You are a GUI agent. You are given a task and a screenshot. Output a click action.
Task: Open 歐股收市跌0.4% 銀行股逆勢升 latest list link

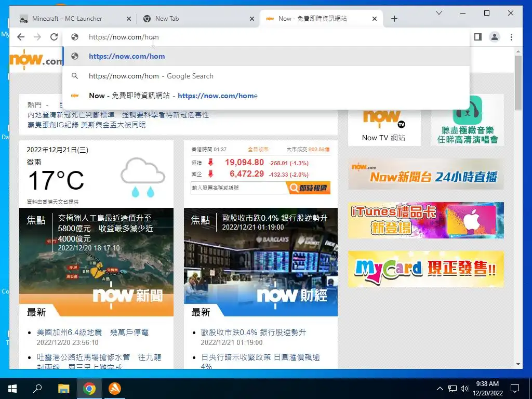254,332
